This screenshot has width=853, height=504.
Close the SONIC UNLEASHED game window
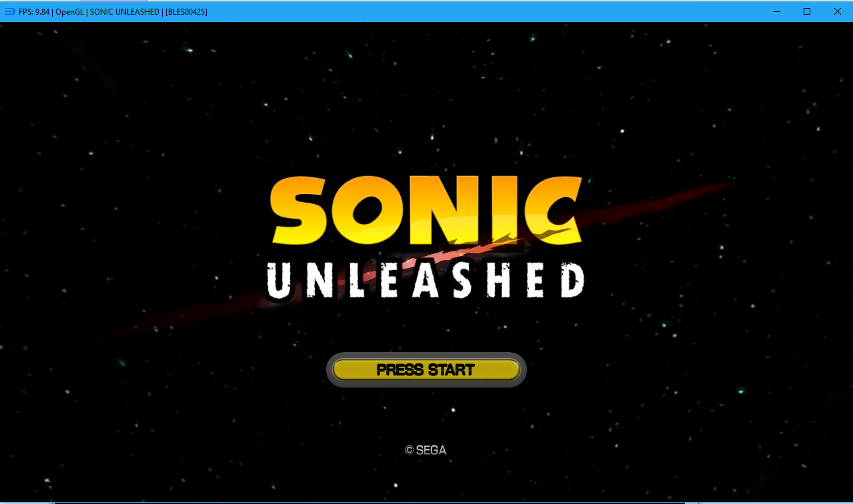click(838, 11)
